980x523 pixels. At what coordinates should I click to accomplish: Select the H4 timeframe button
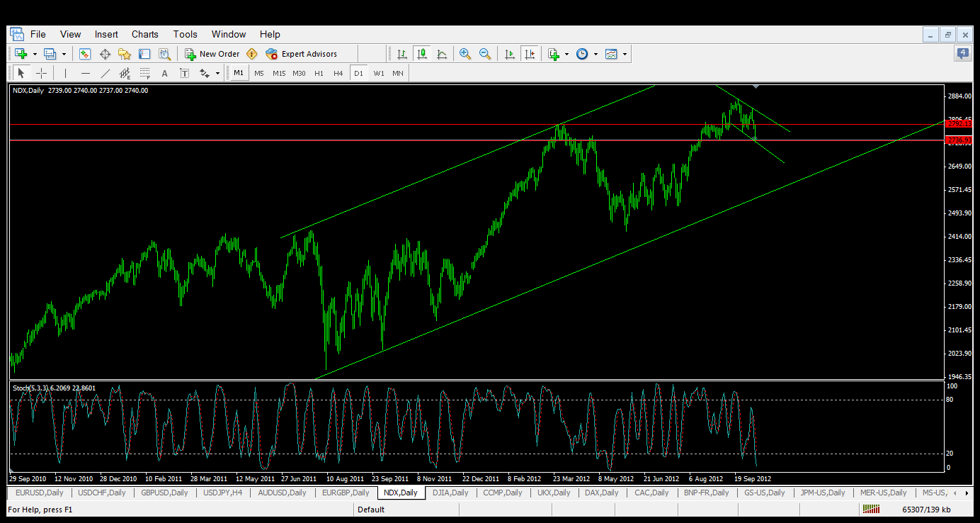338,73
